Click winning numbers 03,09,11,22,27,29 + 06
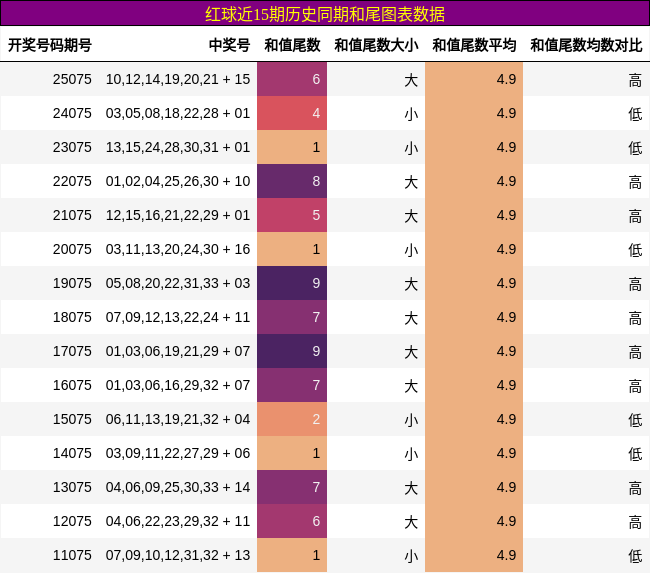 178,453
